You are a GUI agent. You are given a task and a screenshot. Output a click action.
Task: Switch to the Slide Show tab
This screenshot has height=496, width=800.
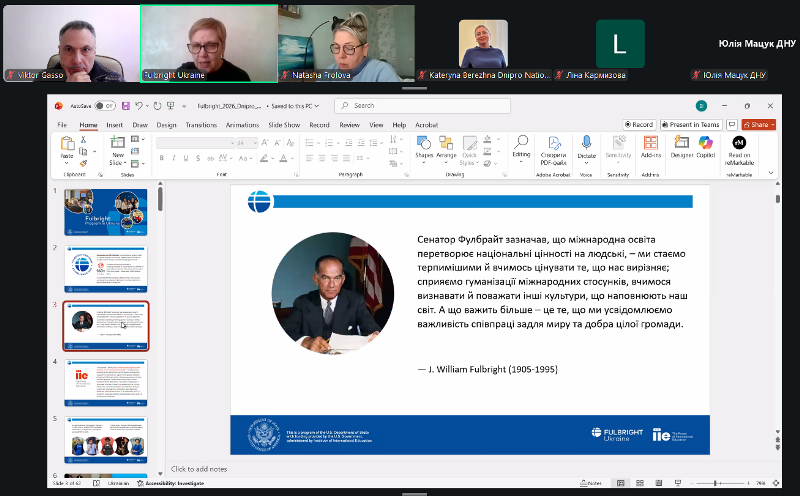(285, 125)
